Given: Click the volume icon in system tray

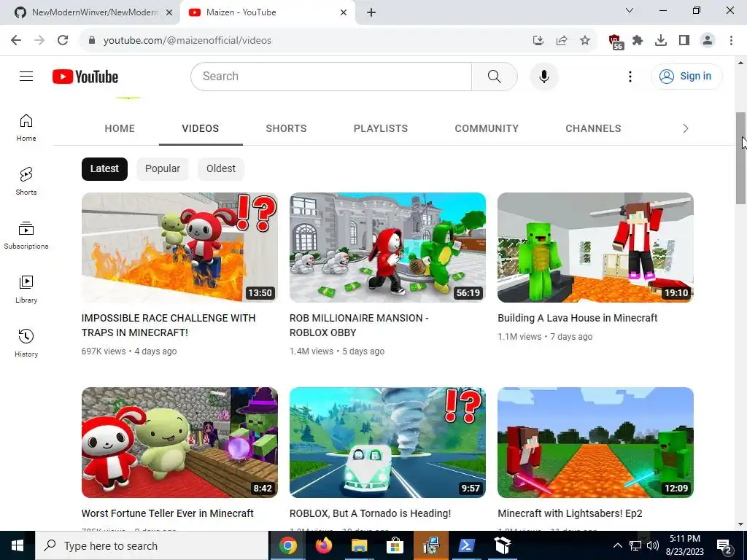Looking at the screenshot, I should 653,545.
